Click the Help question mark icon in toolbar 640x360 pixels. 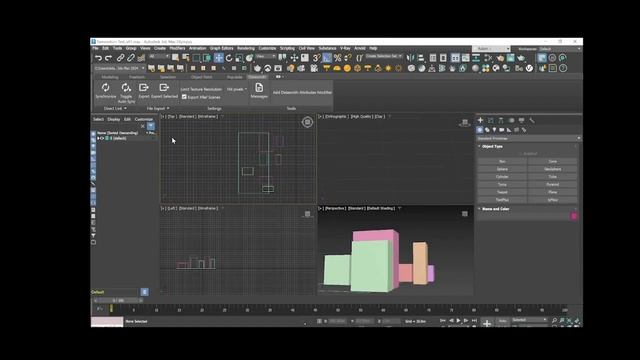pos(563,68)
